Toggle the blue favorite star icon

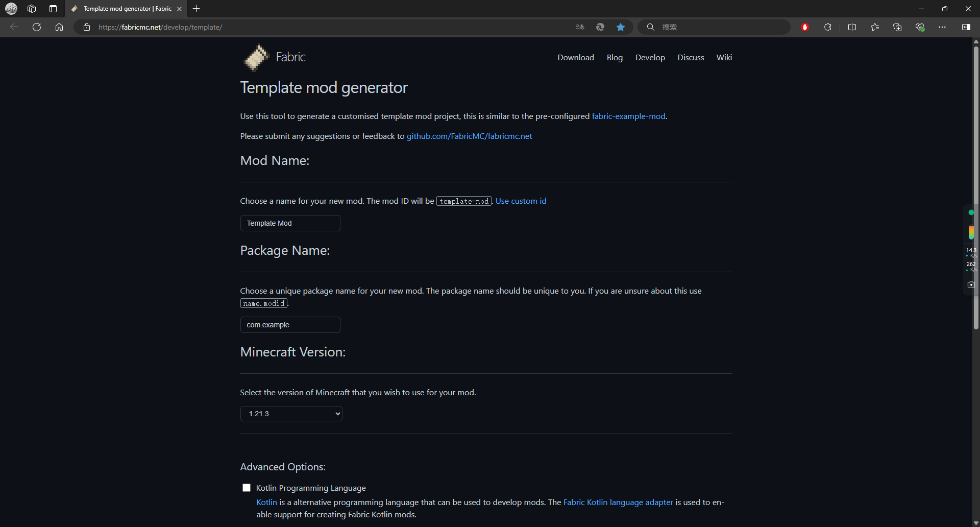click(621, 27)
